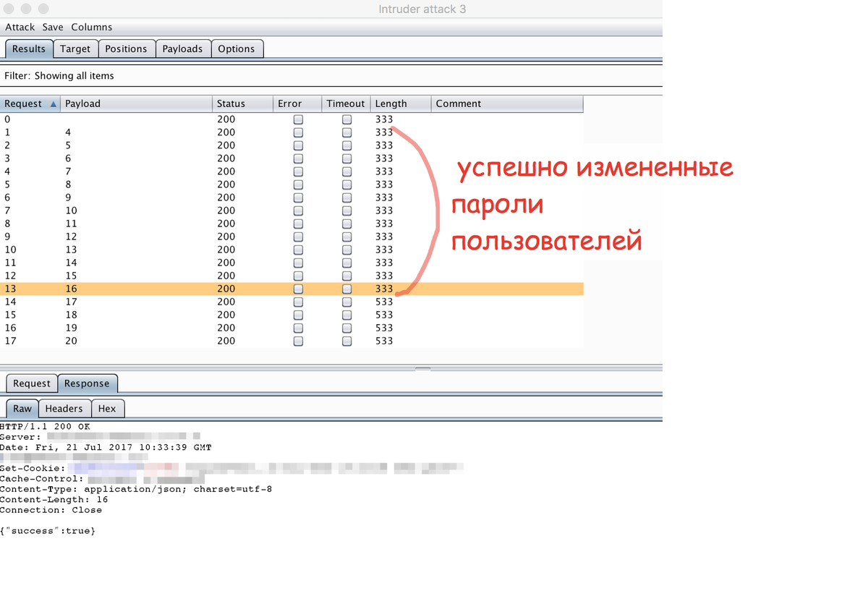Select payload 5 cell
The image size is (868, 604).
click(x=68, y=145)
